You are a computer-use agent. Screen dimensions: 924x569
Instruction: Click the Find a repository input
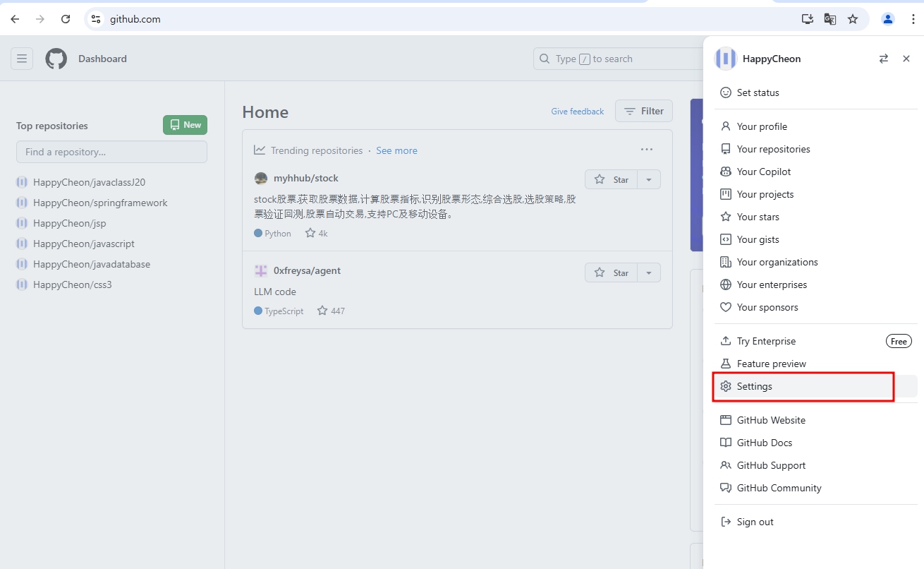click(x=111, y=152)
